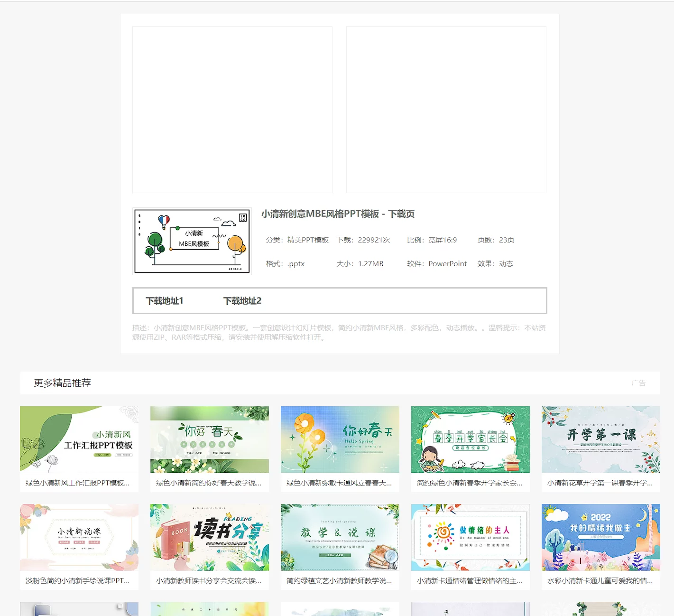The image size is (674, 616).
Task: Open the 春季开学家长会 template thumbnail
Action: 470,439
